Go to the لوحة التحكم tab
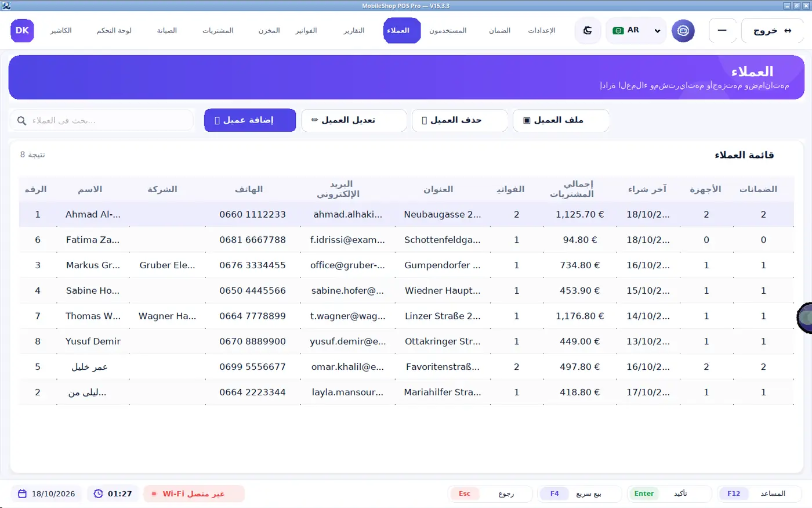This screenshot has width=812, height=508. pyautogui.click(x=114, y=31)
